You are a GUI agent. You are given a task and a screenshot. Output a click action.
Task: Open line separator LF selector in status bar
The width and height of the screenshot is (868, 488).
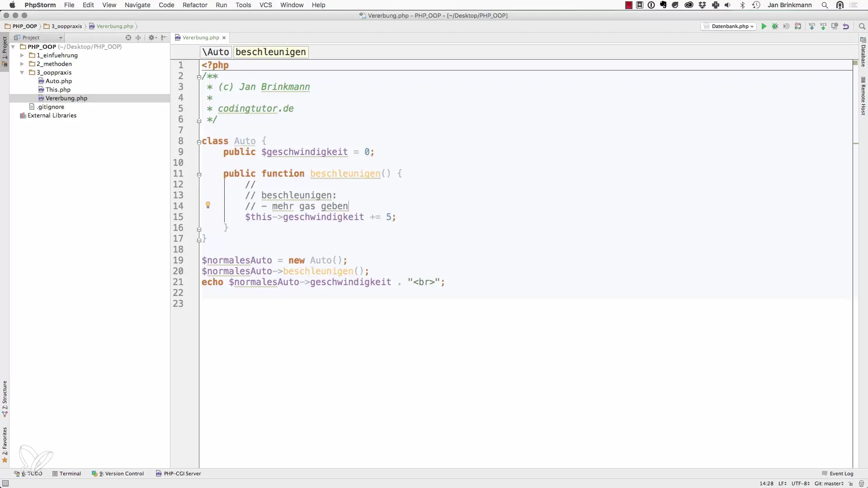(783, 483)
